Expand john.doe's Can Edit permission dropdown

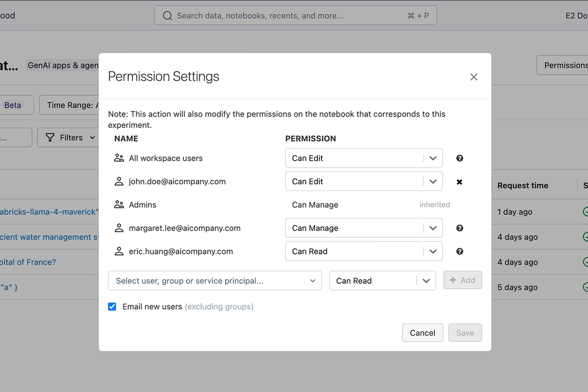click(x=364, y=181)
